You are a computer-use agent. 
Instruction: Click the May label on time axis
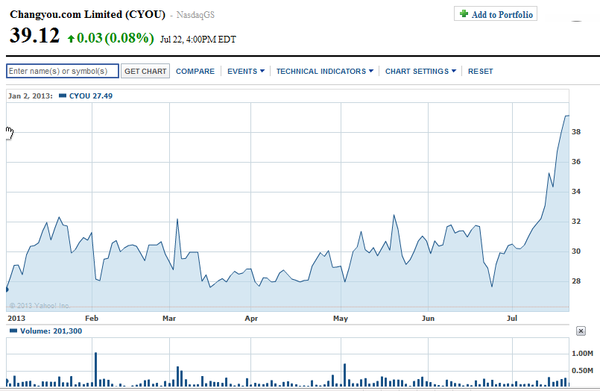(x=341, y=318)
